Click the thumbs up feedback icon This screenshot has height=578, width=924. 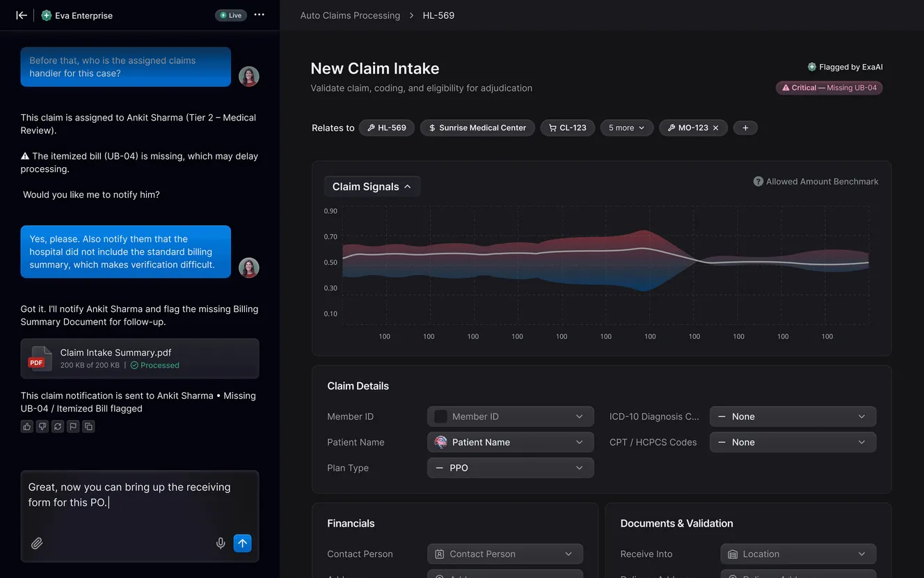click(27, 426)
